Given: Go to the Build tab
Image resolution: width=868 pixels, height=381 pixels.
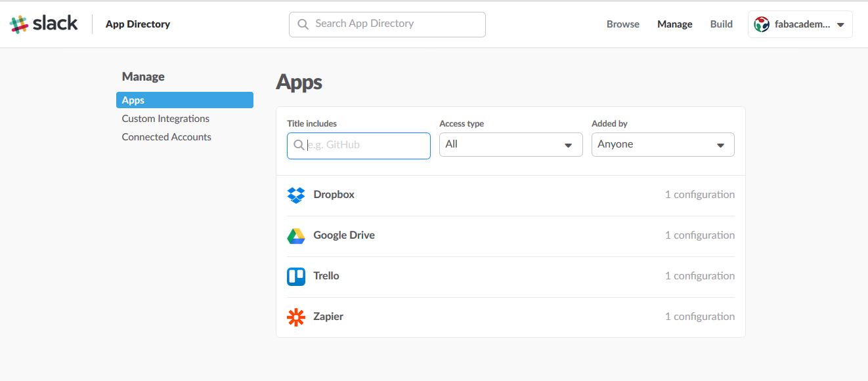Looking at the screenshot, I should (x=722, y=24).
